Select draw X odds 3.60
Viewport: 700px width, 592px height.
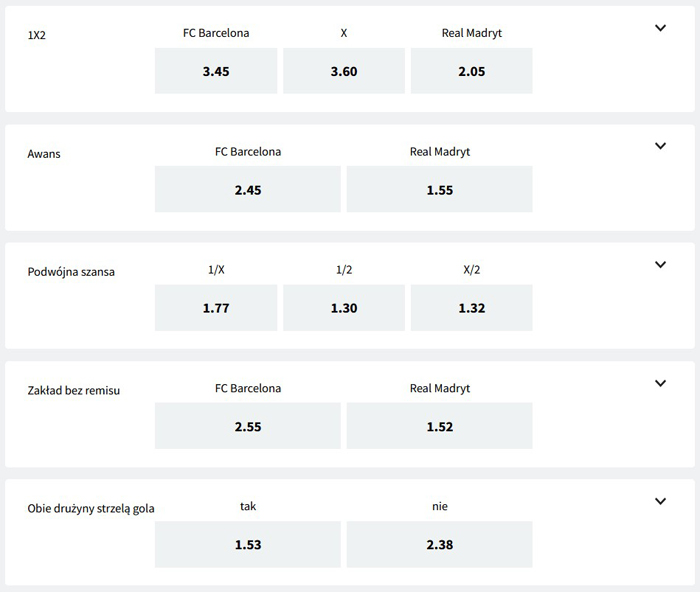point(344,71)
